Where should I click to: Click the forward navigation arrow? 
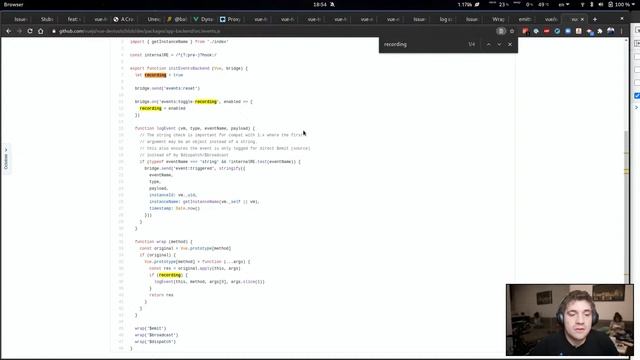pos(19,31)
